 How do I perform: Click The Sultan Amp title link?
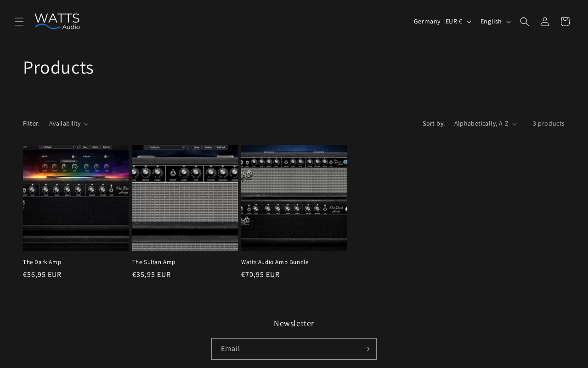154,262
